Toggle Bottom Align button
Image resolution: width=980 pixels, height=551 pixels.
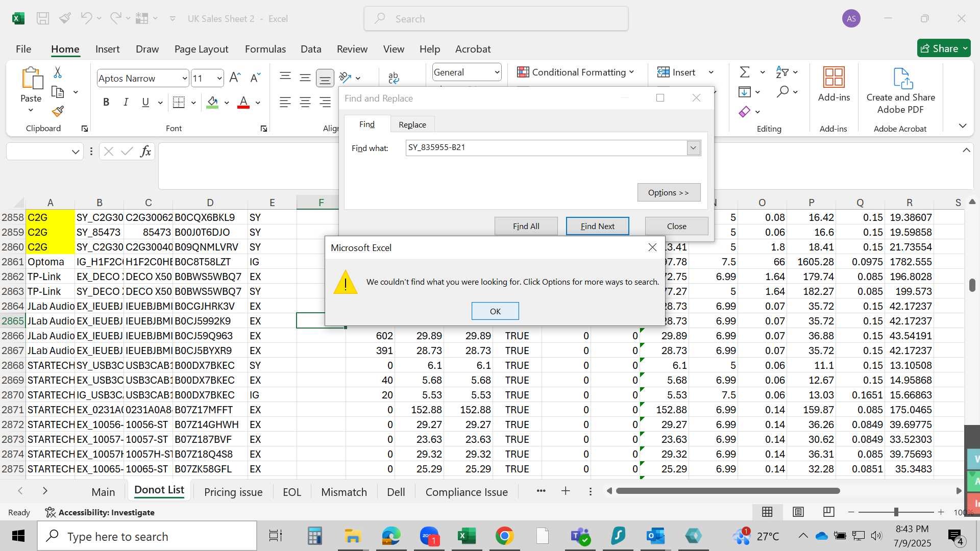[325, 78]
